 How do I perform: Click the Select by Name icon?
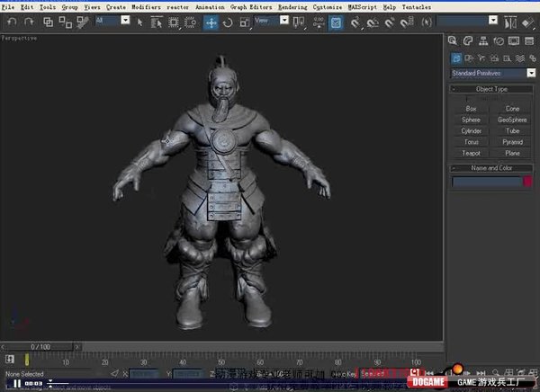click(157, 22)
